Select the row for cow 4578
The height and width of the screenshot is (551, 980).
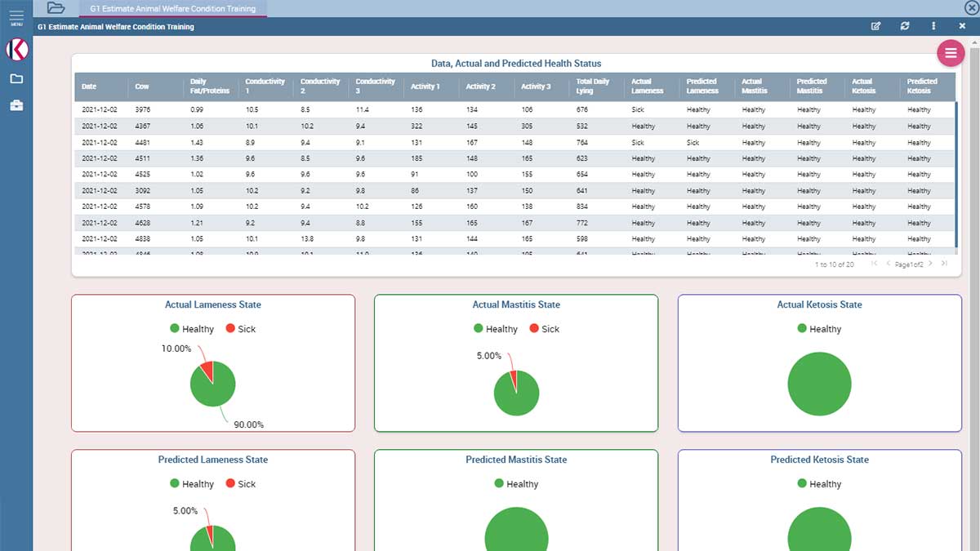(514, 207)
